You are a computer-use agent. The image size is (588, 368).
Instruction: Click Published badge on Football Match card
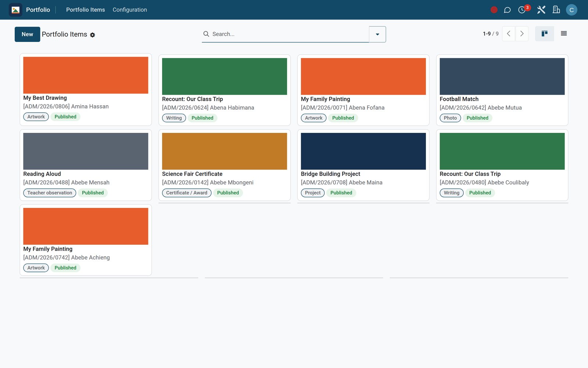pyautogui.click(x=477, y=118)
